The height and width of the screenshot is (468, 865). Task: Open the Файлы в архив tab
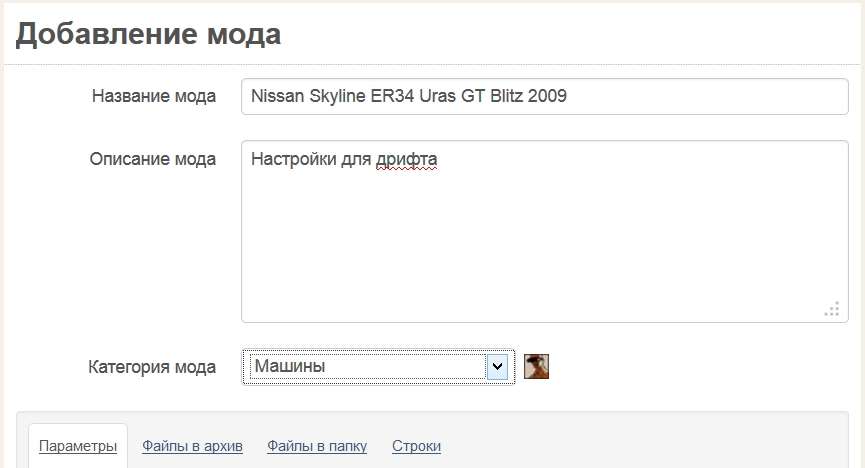pyautogui.click(x=192, y=446)
